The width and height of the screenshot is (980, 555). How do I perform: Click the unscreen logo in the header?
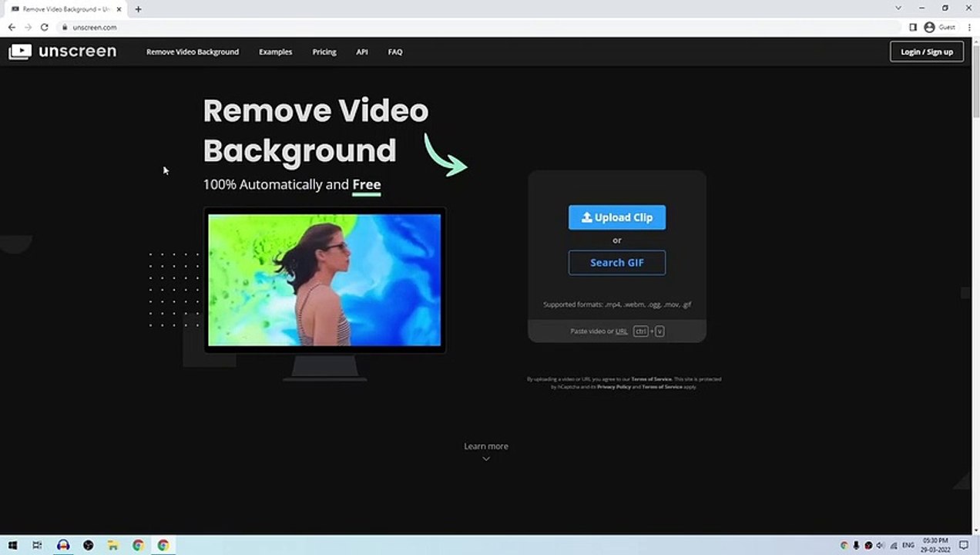[x=62, y=52]
